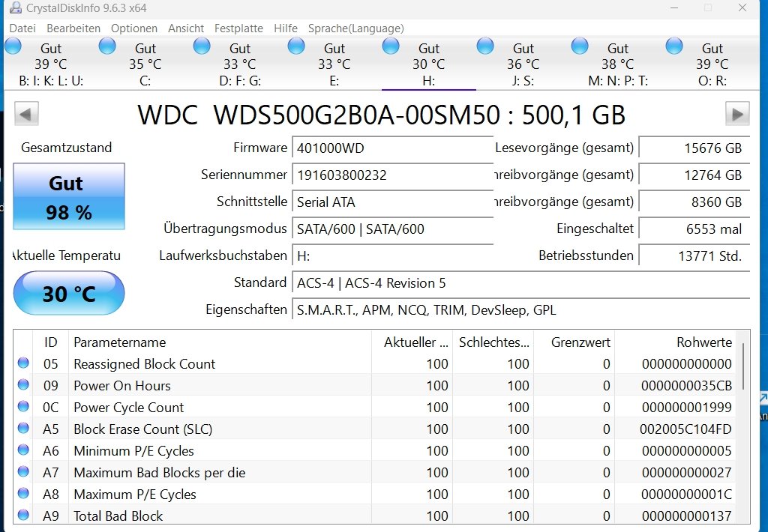The height and width of the screenshot is (532, 768).
Task: Select Maximum Bad Blocks per die name
Action: click(x=159, y=472)
